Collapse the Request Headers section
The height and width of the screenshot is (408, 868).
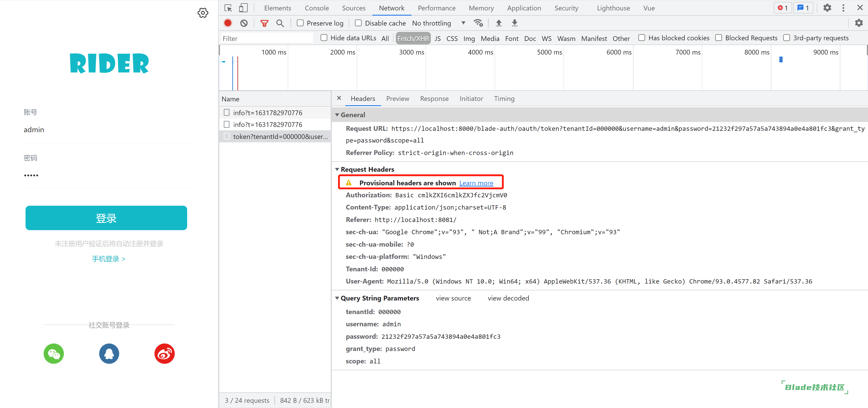[337, 169]
